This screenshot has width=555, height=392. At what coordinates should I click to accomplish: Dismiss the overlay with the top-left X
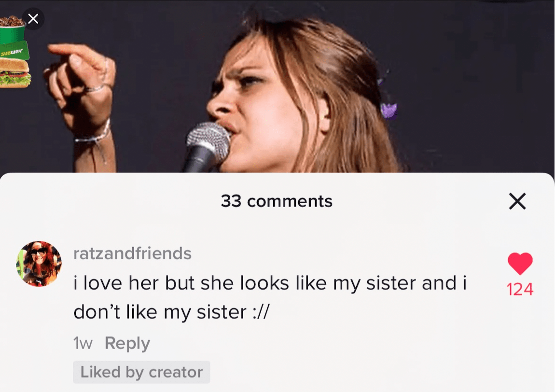pyautogui.click(x=33, y=19)
